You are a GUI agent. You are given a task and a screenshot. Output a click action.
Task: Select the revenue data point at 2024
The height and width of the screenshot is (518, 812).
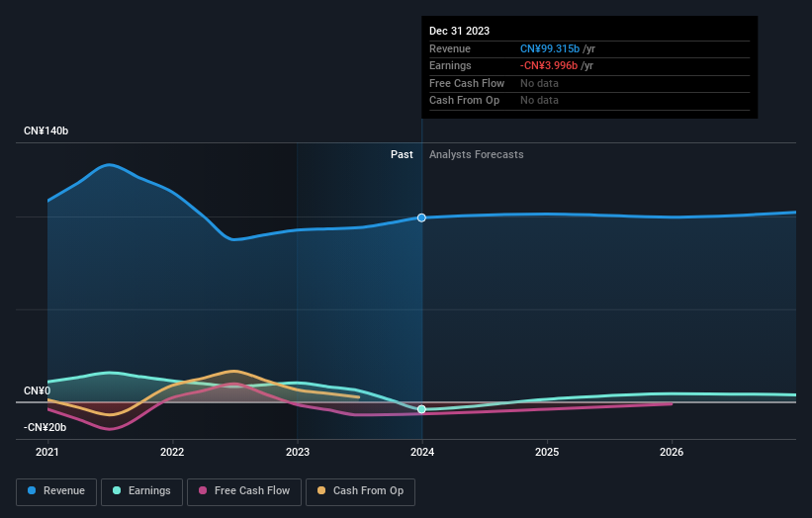pyautogui.click(x=421, y=217)
